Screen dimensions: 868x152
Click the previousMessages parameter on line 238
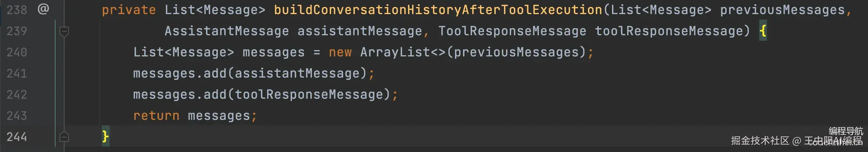pos(782,10)
